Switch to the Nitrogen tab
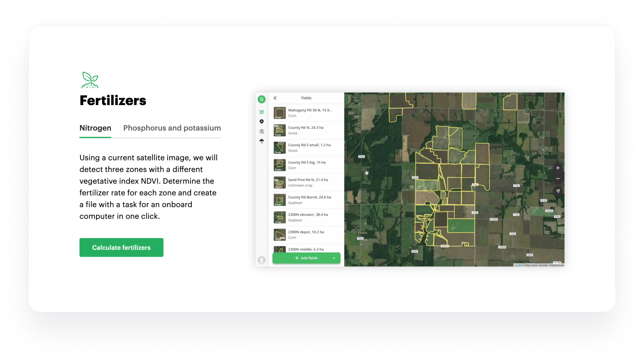Image resolution: width=644 pixels, height=360 pixels. click(95, 128)
